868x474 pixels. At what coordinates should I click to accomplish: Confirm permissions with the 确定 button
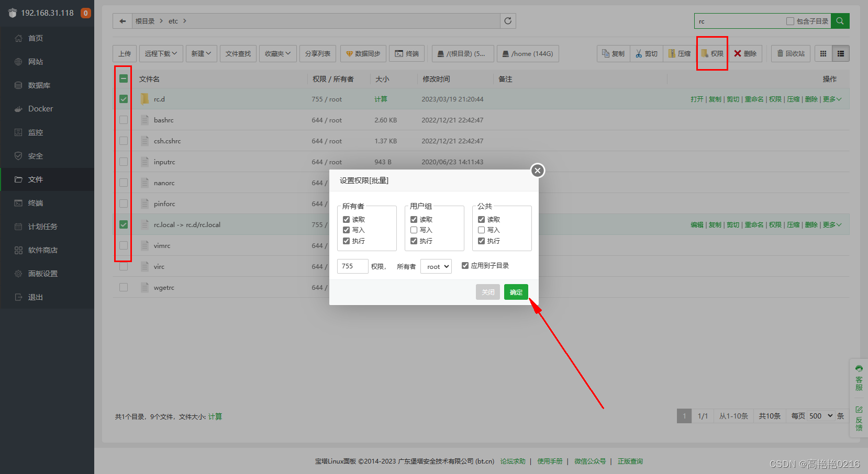[x=516, y=292]
